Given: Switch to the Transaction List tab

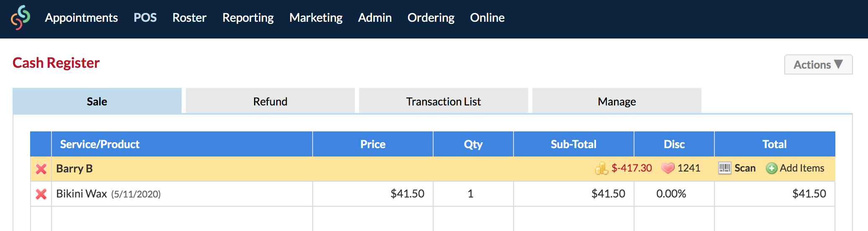Looking at the screenshot, I should pos(444,101).
